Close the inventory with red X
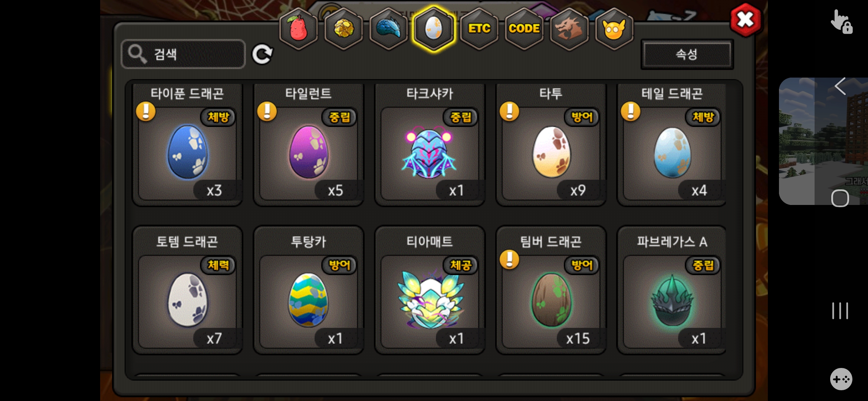 click(x=745, y=20)
